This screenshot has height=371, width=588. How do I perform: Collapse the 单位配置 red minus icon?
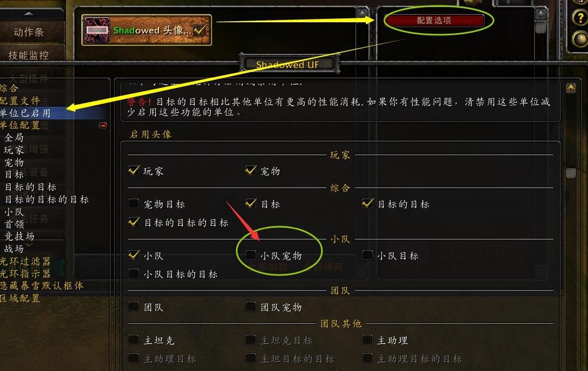pos(103,125)
